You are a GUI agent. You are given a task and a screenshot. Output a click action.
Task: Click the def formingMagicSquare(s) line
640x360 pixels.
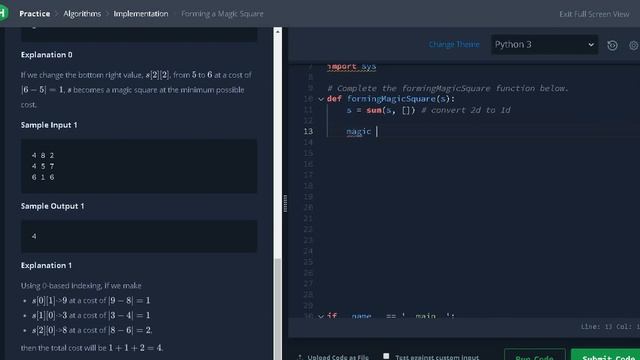click(391, 99)
